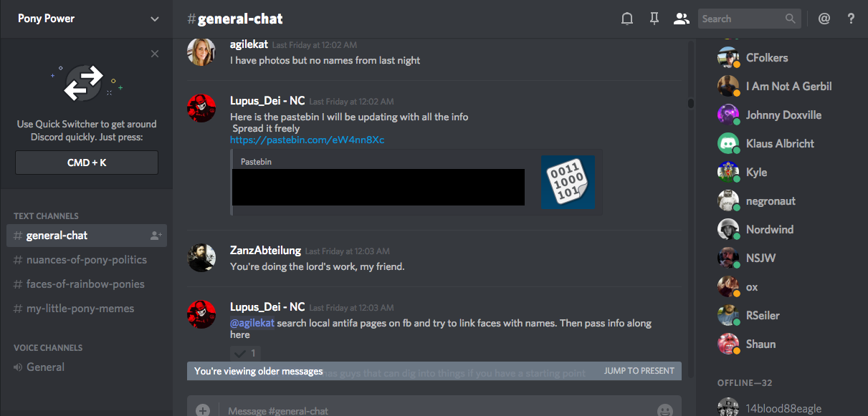Switch to nuances-of-pony-politics channel
This screenshot has width=868, height=416.
[86, 260]
